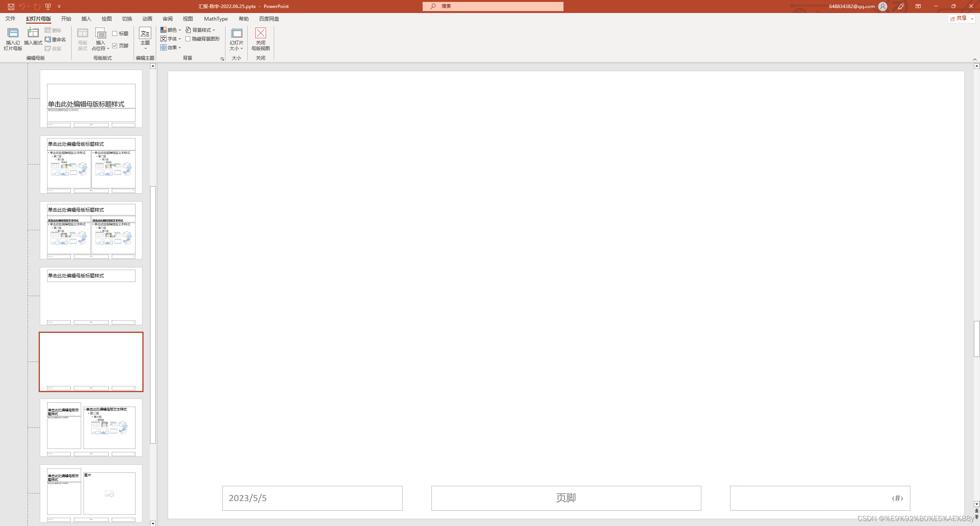980x526 pixels.
Task: Click the footer (页脚) placeholder
Action: click(566, 498)
